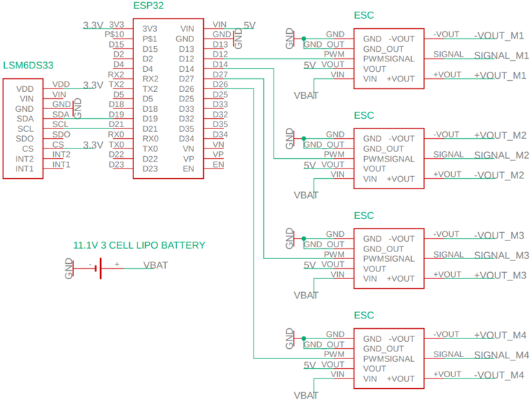Click the SIGNAL_M2 net label
The height and width of the screenshot is (402, 532).
[x=502, y=155]
